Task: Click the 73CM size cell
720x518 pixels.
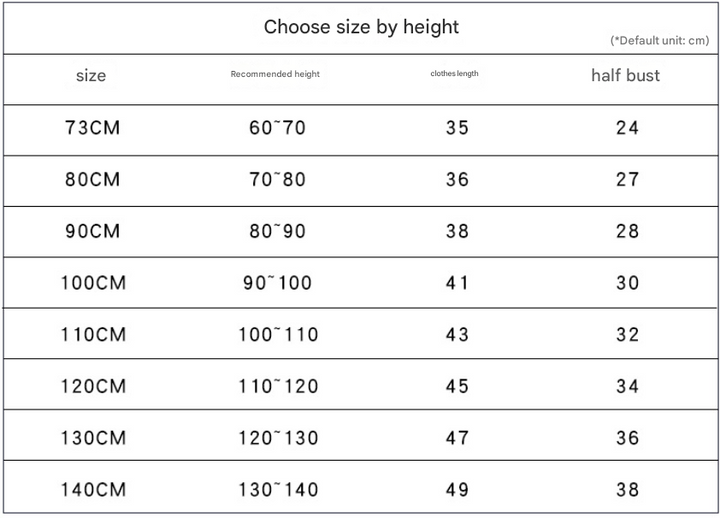Action: point(92,128)
